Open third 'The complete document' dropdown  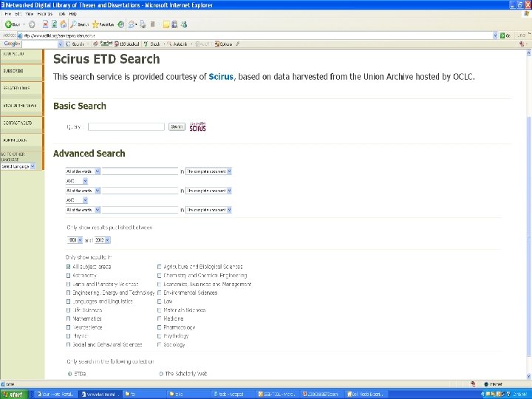[x=208, y=210]
